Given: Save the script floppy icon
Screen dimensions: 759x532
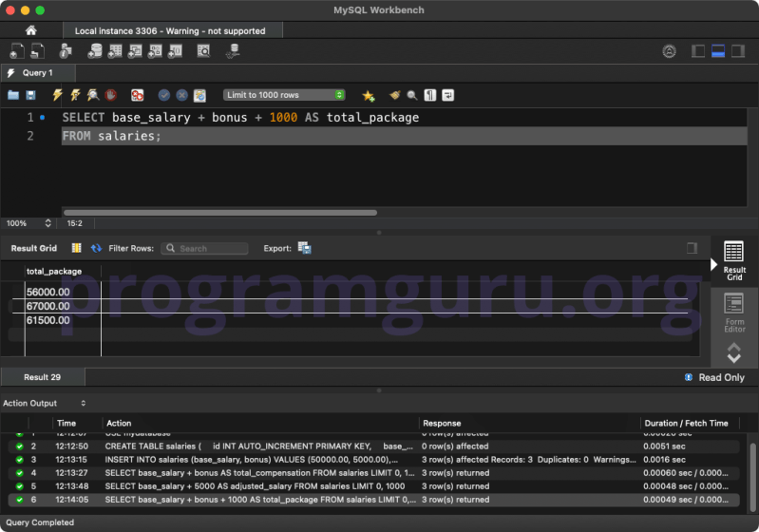Looking at the screenshot, I should (x=30, y=95).
